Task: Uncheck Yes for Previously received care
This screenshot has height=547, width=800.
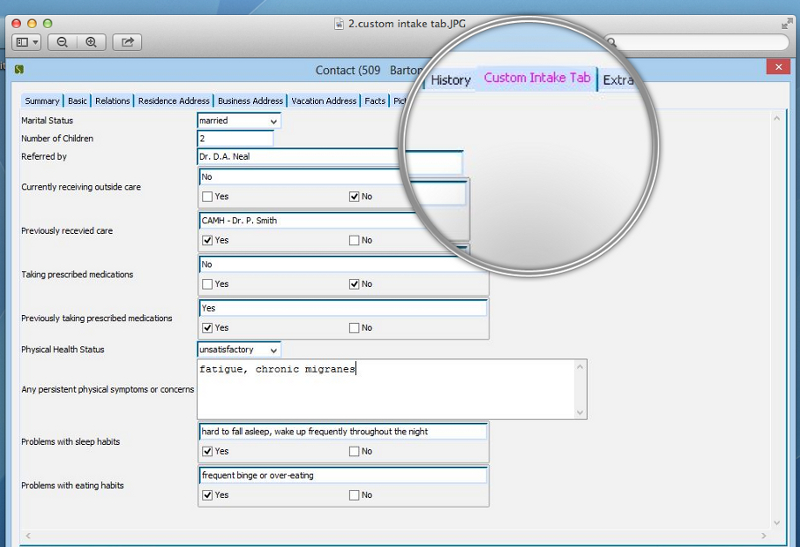Action: (207, 240)
